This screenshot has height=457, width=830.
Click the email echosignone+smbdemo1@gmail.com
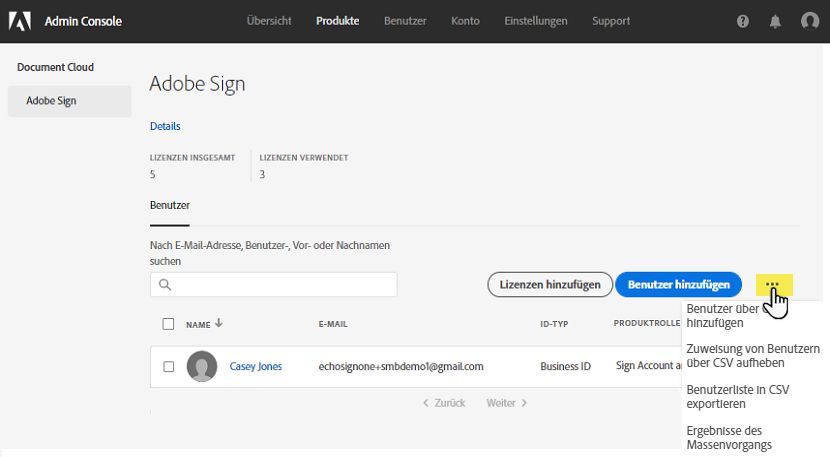point(401,366)
